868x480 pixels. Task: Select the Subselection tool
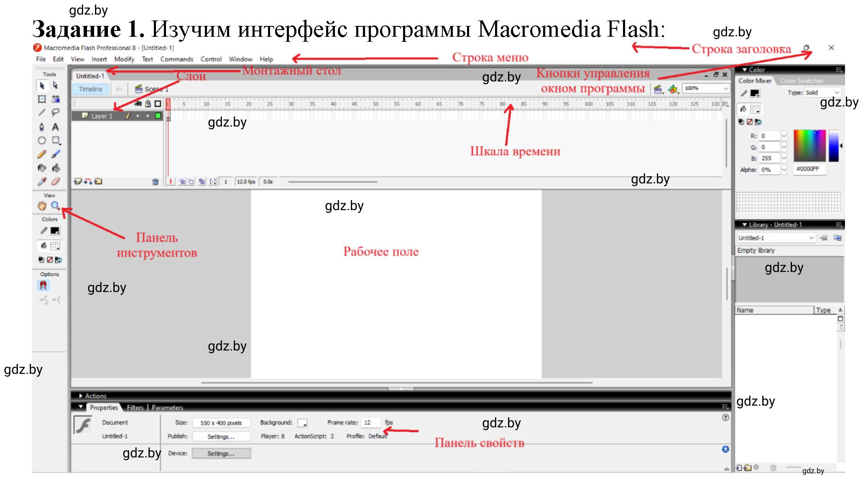point(55,86)
